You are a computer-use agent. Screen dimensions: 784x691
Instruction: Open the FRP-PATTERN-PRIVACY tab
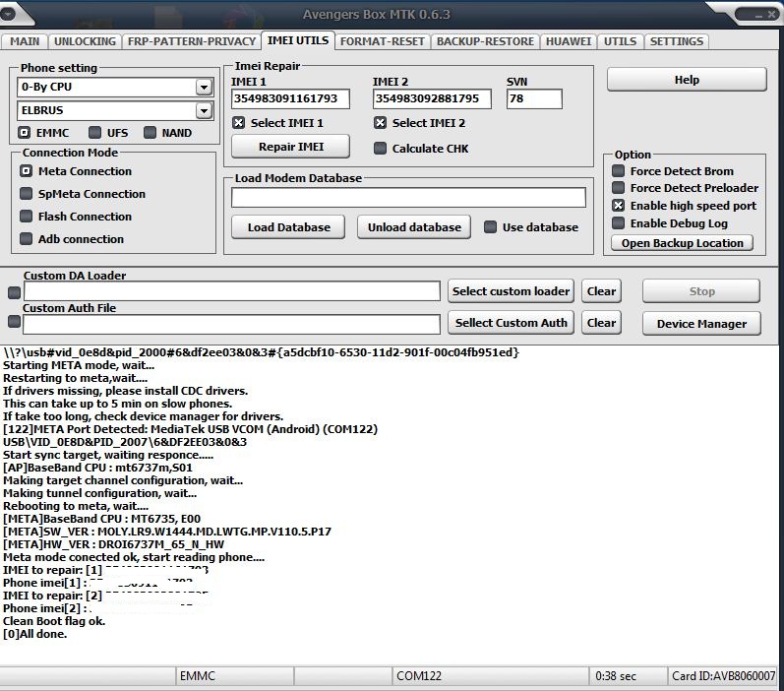pos(192,41)
